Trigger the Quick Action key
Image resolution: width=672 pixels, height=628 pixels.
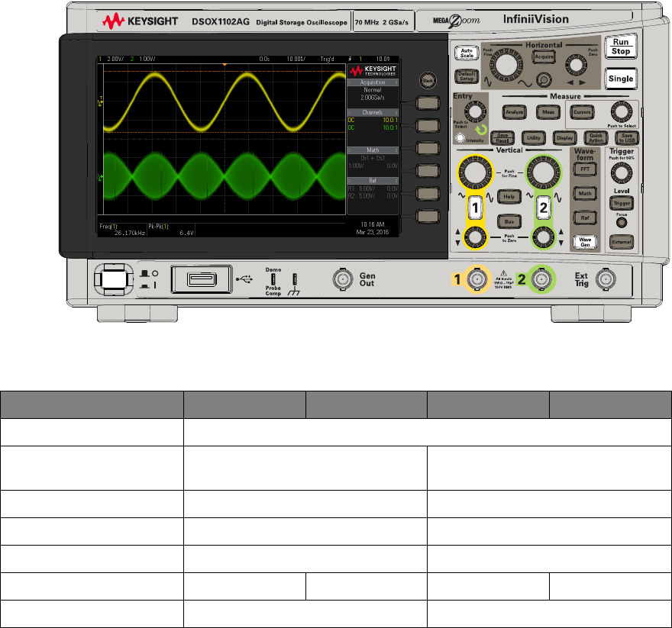coord(596,138)
